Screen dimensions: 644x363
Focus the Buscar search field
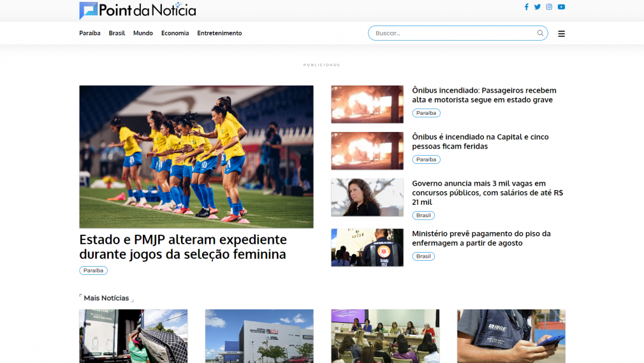(x=453, y=33)
